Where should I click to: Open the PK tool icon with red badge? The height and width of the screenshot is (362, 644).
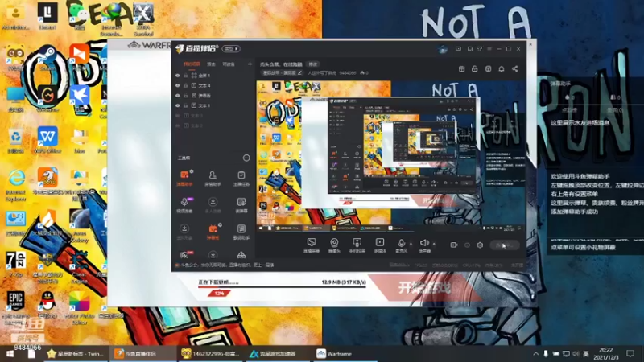184,255
